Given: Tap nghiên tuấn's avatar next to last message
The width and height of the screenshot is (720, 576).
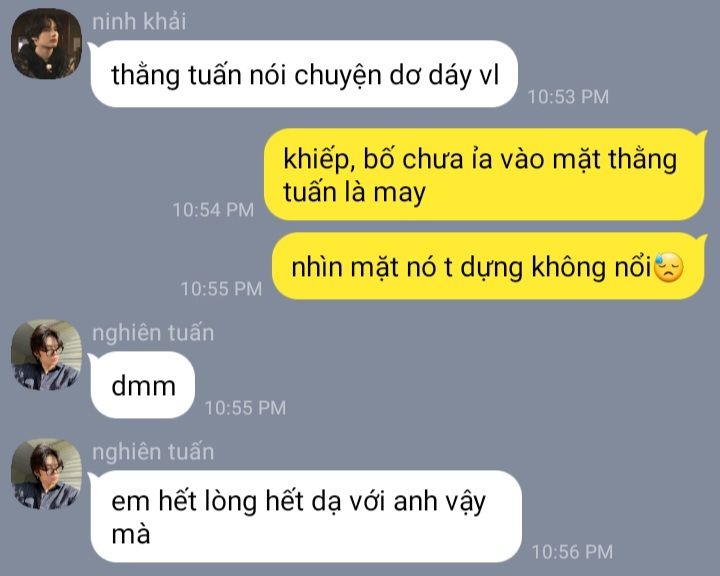Looking at the screenshot, I should (x=46, y=474).
